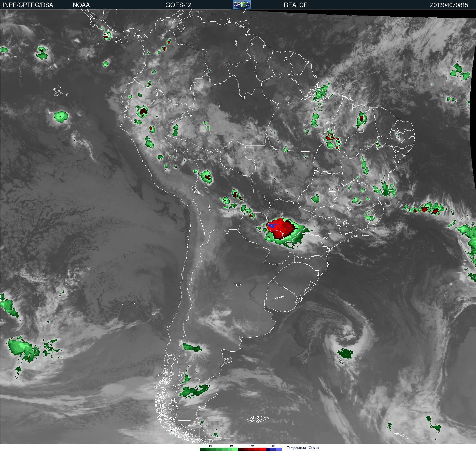This screenshot has height=451, width=476.
Task: Click the dark maroon legend swatch
Action: (241, 449)
